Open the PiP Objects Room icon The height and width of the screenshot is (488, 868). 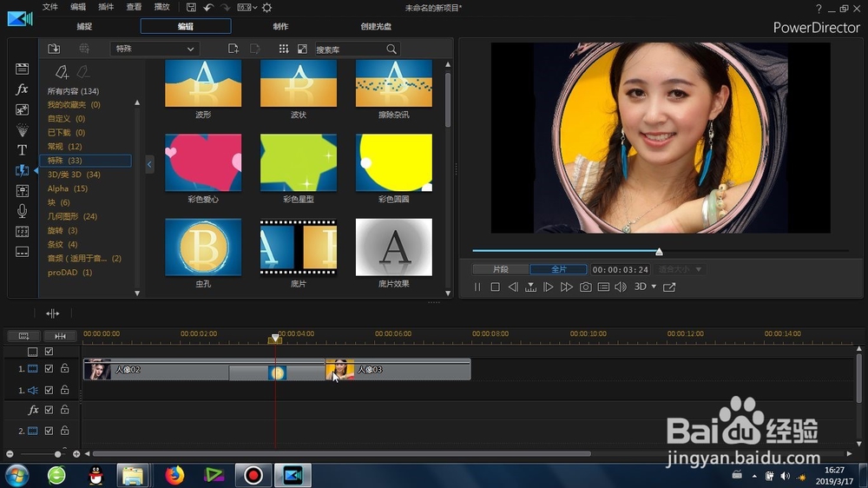pyautogui.click(x=23, y=109)
